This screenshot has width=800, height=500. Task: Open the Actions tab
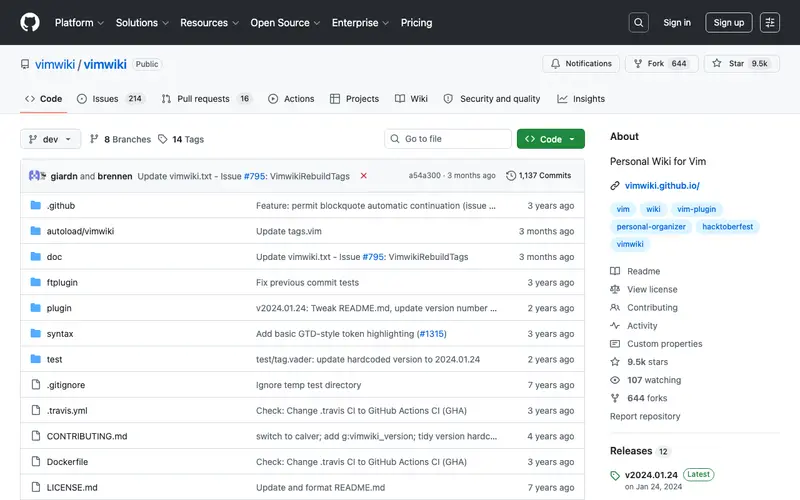click(x=291, y=98)
